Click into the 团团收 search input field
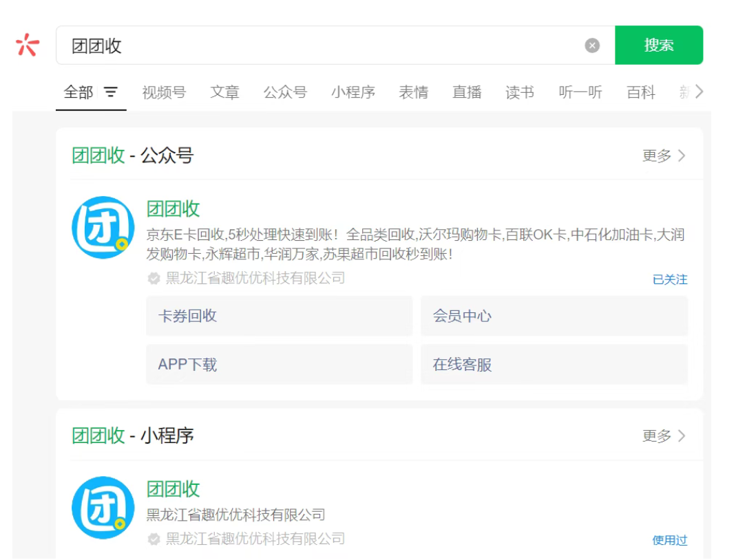Image resolution: width=736 pixels, height=560 pixels. point(324,45)
